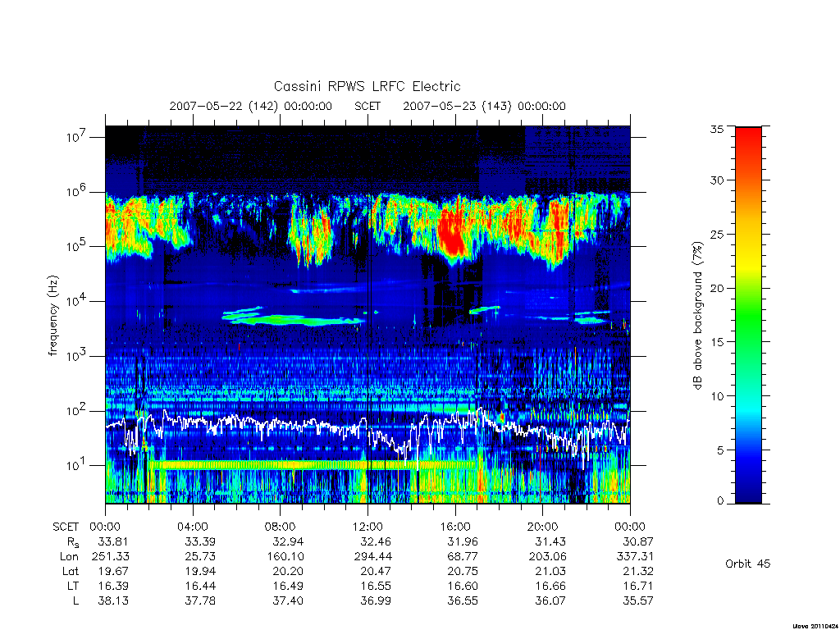Click the Rs value '30.87'
Viewport: 840px width, 630px height.
638,541
